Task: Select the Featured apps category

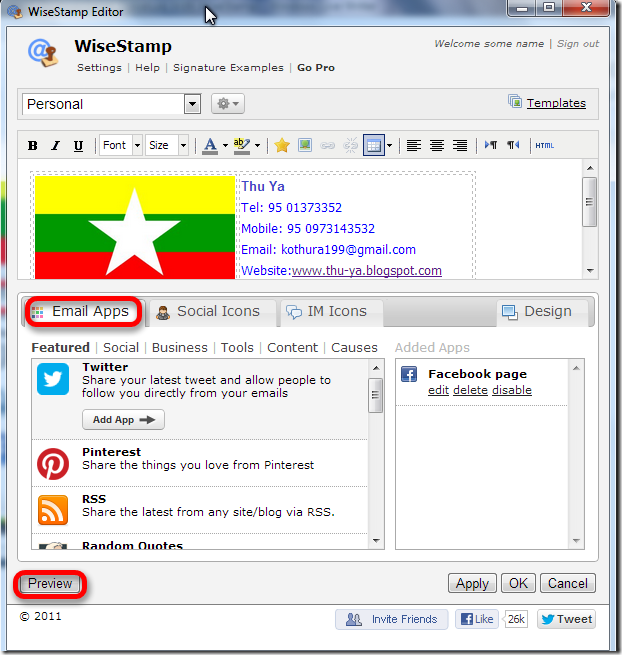Action: tap(61, 348)
